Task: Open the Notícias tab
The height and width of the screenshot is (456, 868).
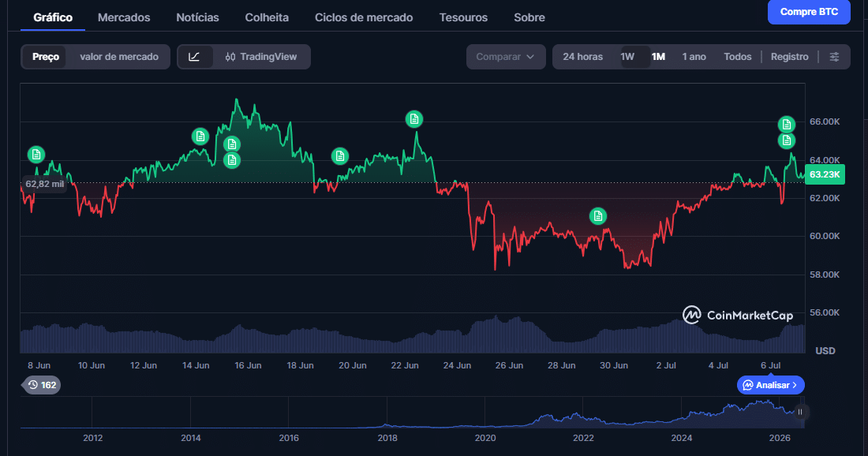Action: [x=197, y=17]
